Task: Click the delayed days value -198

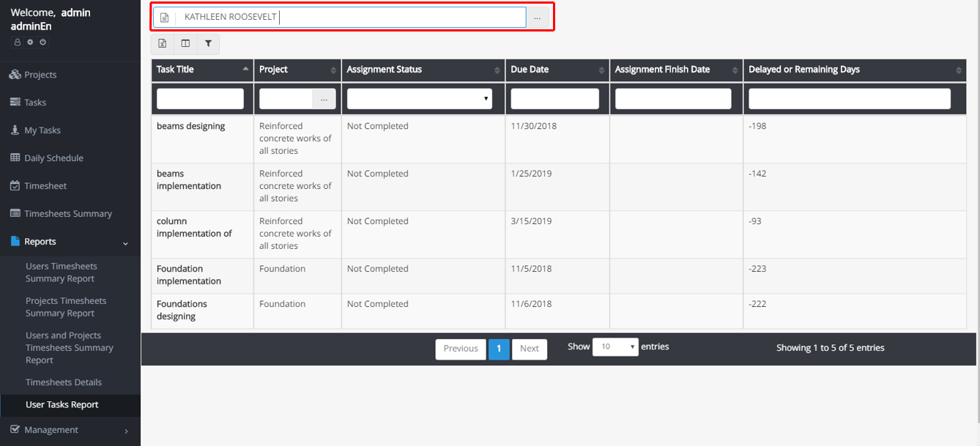Action: coord(757,126)
